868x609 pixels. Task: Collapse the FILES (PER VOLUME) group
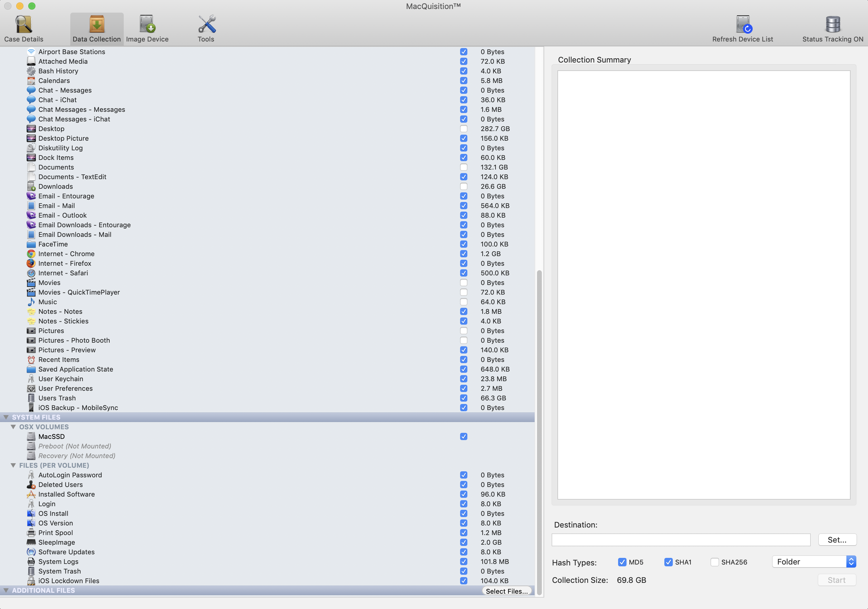(13, 465)
